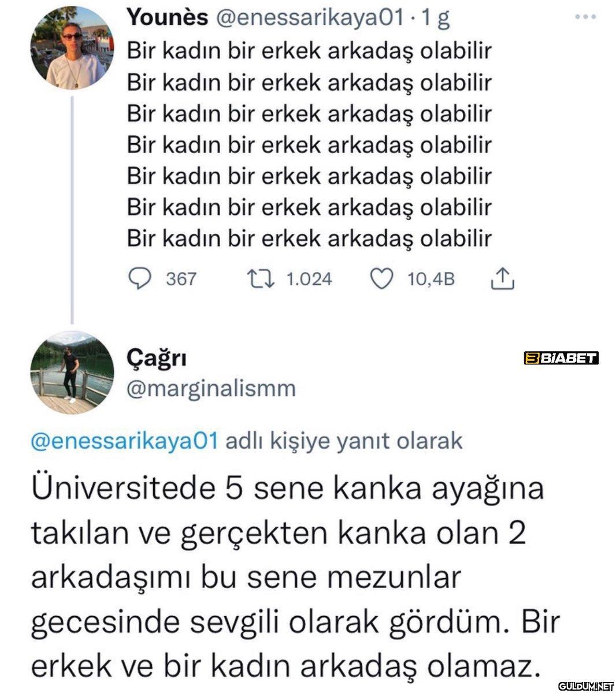Click the Younès display name
The width and height of the screenshot is (616, 693).
pos(168,18)
